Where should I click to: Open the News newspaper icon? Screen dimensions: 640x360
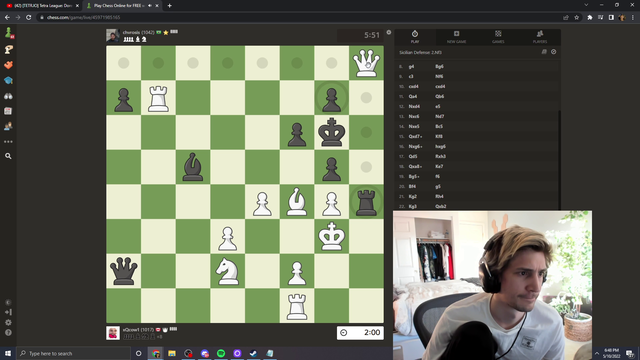8,111
